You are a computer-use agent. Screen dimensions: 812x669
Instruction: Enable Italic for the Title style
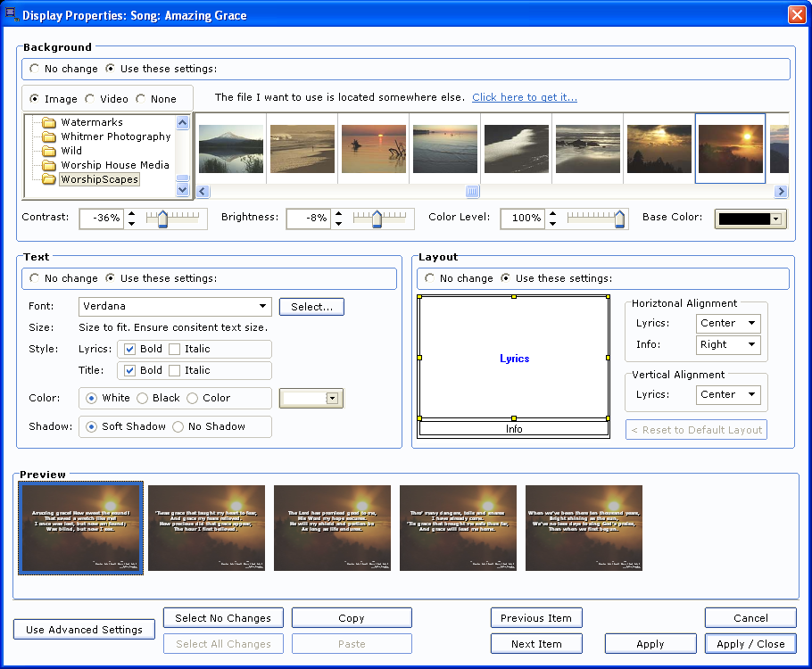[x=175, y=370]
